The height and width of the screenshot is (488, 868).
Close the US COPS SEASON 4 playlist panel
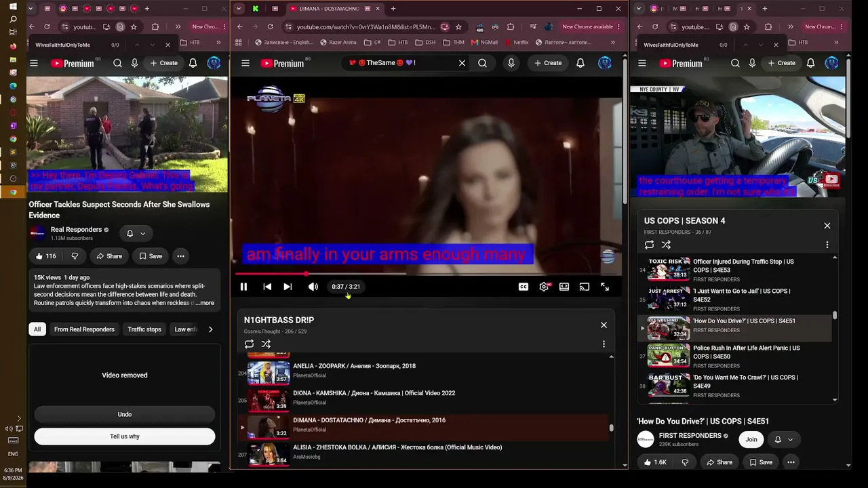coord(827,226)
